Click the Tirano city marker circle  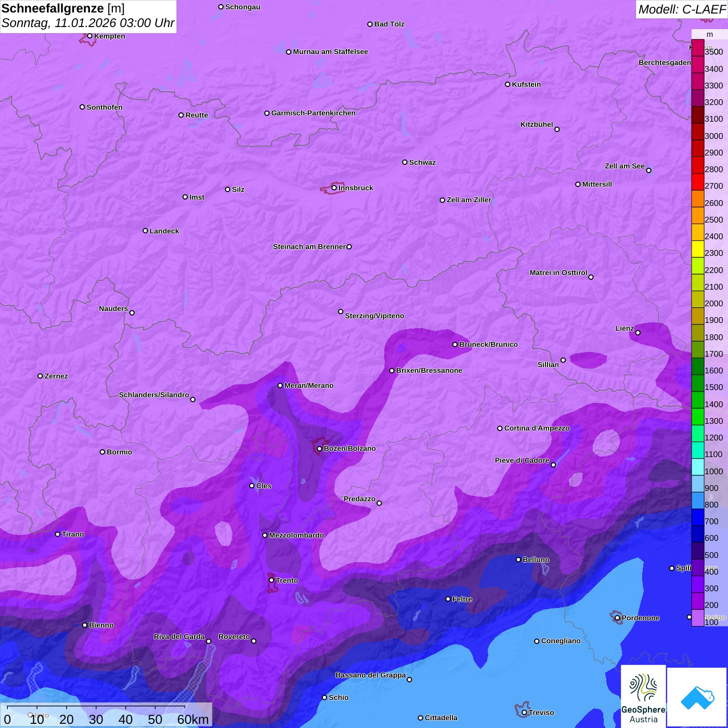click(58, 534)
